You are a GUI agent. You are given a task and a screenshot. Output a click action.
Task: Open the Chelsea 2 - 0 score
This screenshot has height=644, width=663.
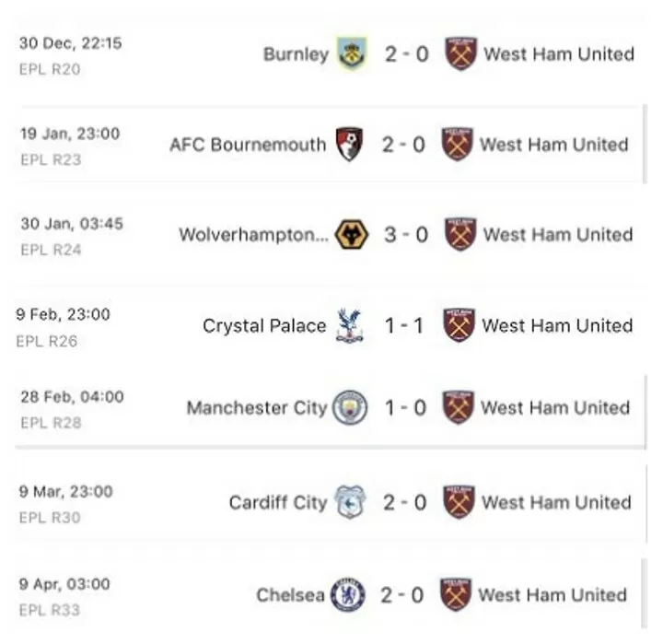[402, 595]
